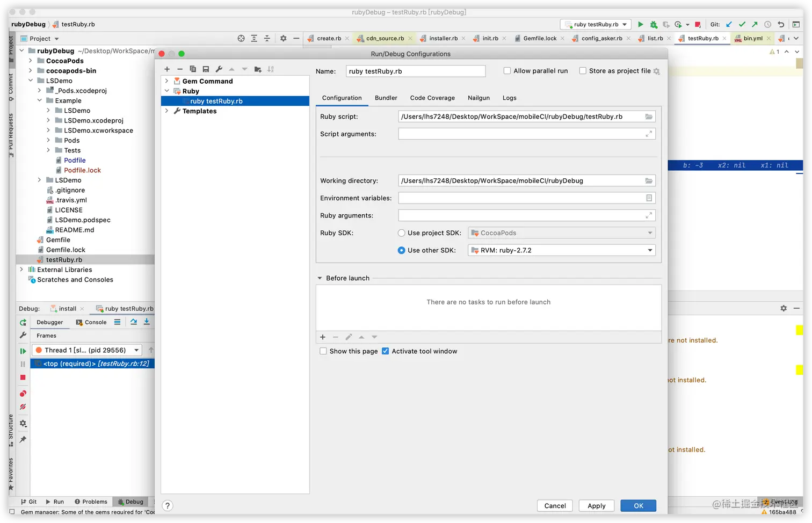Screen dimensions: 812x523
Task: Open the RVM: ruby-2.7.2 SDK dropdown
Action: point(562,250)
